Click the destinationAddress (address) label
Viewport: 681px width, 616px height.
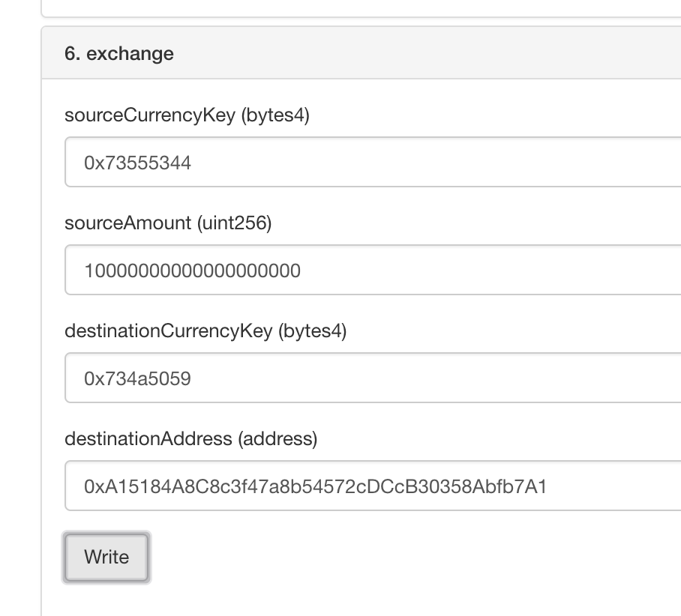coord(191,438)
